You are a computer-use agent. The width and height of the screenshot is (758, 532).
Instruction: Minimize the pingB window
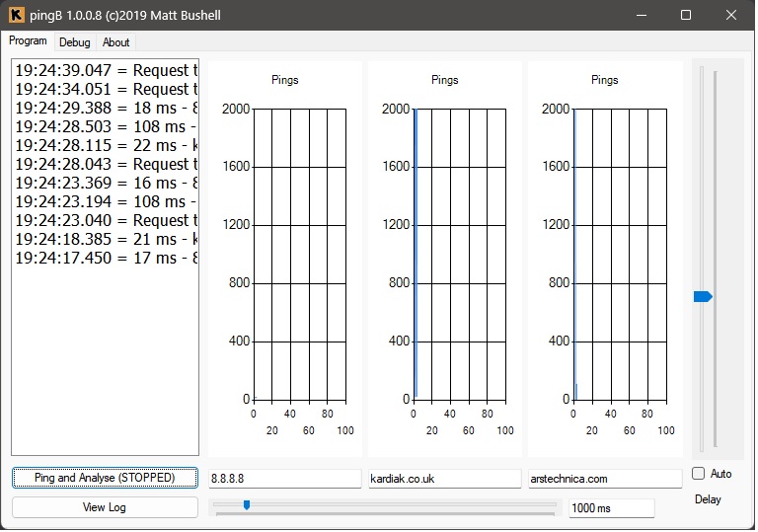click(642, 15)
